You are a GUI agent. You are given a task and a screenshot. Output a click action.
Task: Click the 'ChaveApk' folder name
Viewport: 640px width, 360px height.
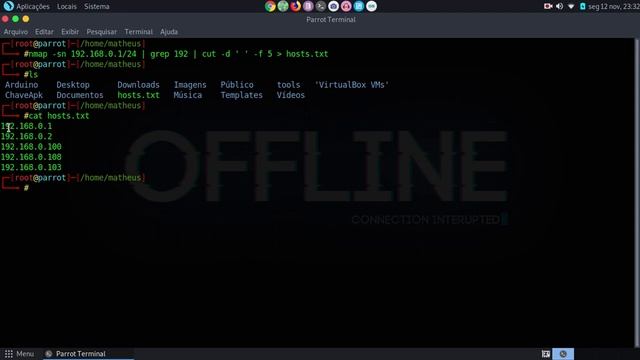[x=24, y=95]
